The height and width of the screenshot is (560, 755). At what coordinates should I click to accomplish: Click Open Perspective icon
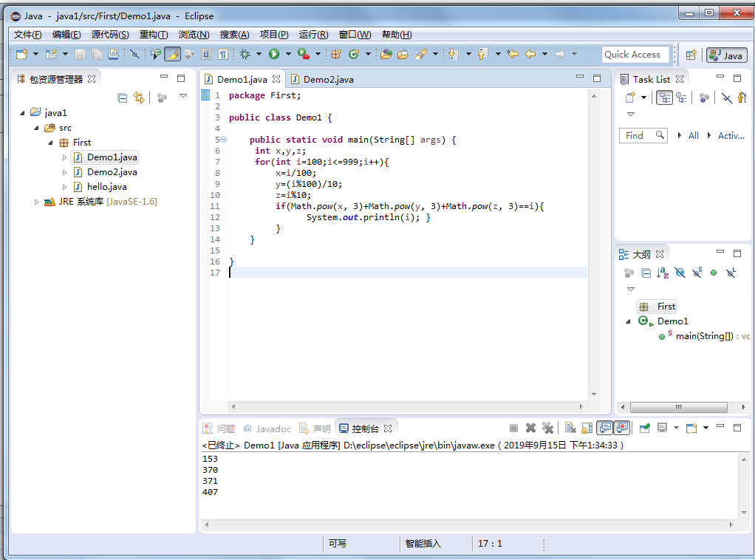click(x=691, y=55)
